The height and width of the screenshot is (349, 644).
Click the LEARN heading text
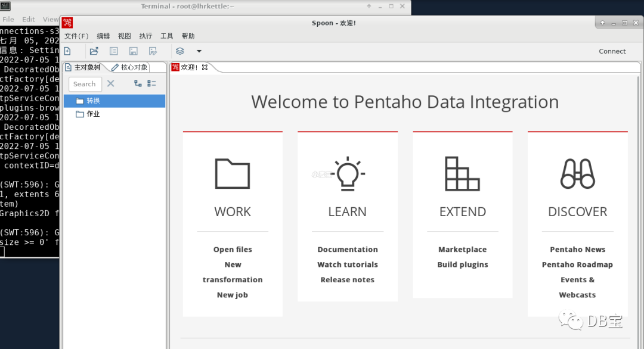click(x=348, y=211)
